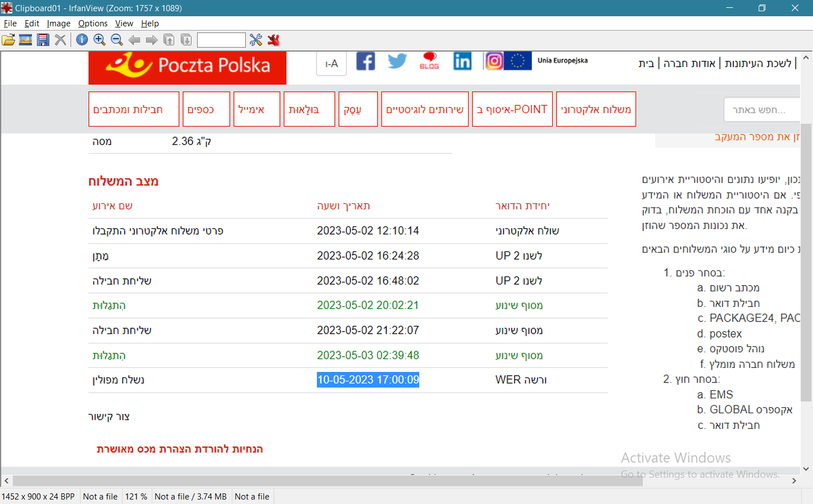The height and width of the screenshot is (504, 813).
Task: Click the '121 %' zoom status entry
Action: point(136,496)
